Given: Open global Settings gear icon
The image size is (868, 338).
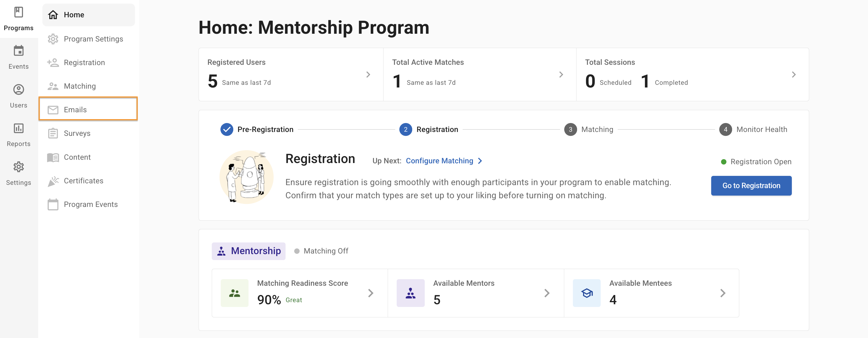Looking at the screenshot, I should pos(19,167).
